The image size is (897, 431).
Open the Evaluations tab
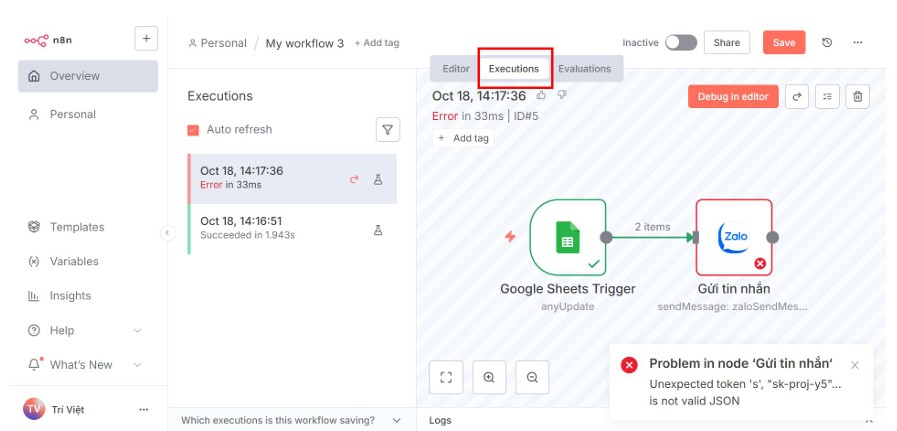pyautogui.click(x=584, y=69)
